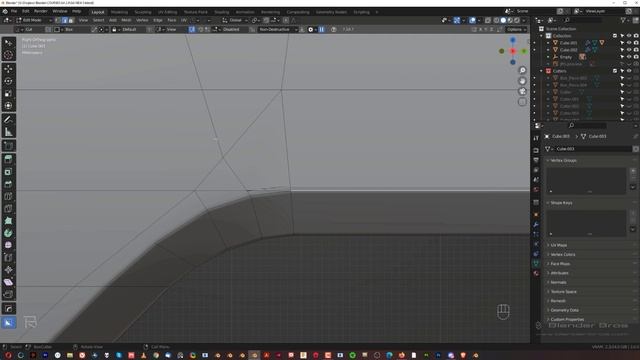640x360 pixels.
Task: Select the Spin tool
Action: pos(8,233)
